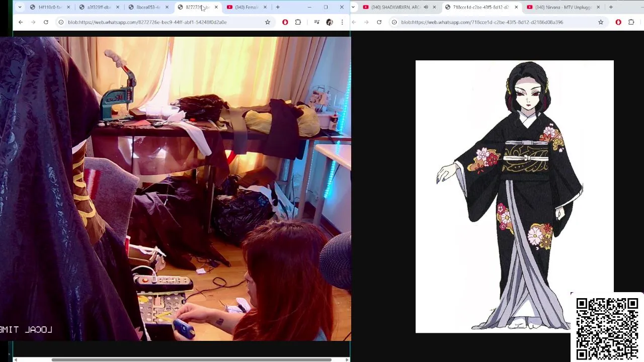Click right scroll arrow on horizontal scrollbar
The width and height of the screenshot is (644, 362).
point(347,359)
